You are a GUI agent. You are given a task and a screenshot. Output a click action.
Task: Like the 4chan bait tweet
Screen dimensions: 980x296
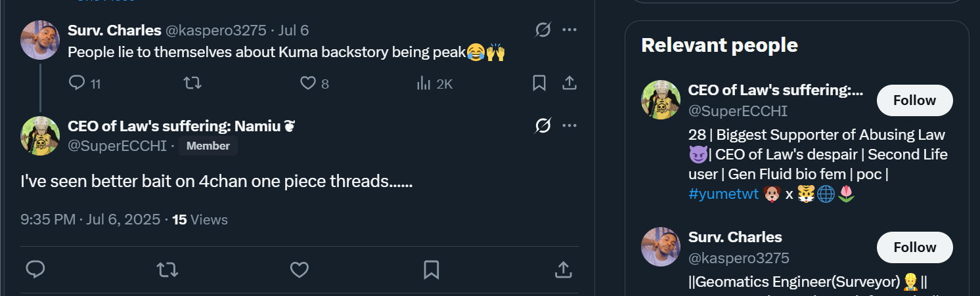click(300, 269)
